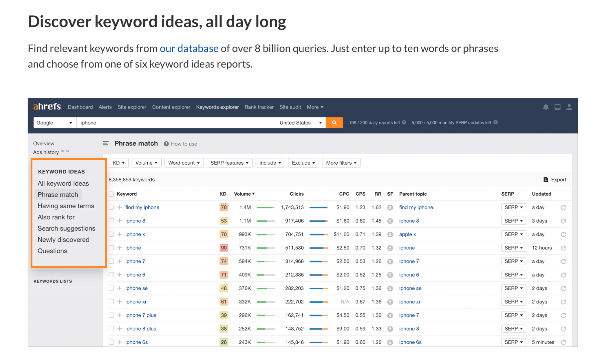Click volume bar in find my iphone row
593x364 pixels.
[266, 207]
